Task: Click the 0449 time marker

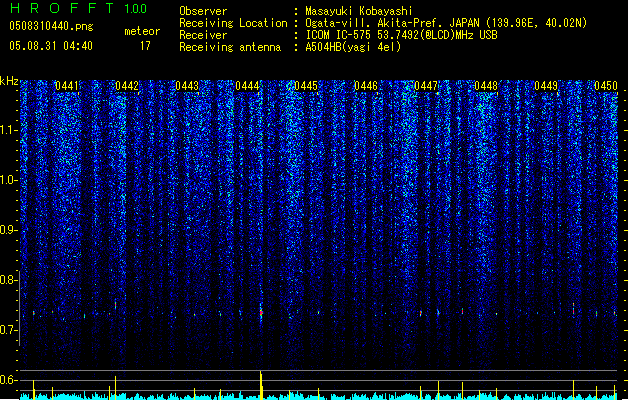Action: point(546,86)
